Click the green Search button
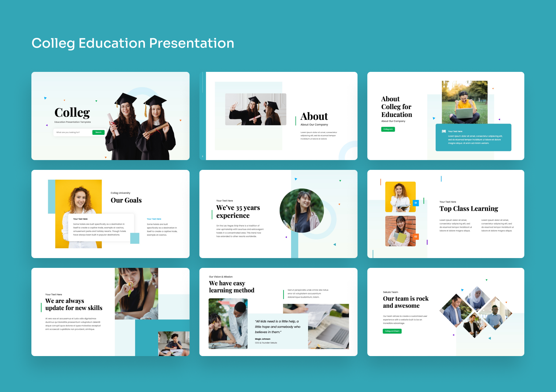Image resolution: width=556 pixels, height=392 pixels. coord(98,132)
